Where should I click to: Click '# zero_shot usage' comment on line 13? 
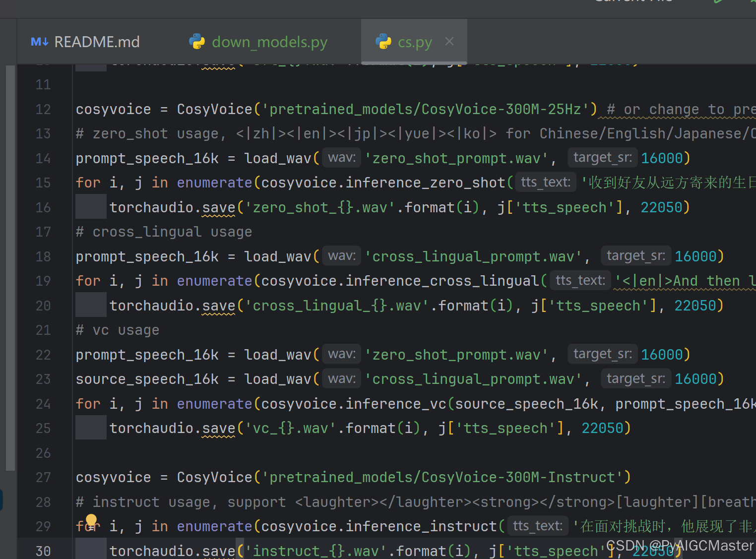click(147, 133)
